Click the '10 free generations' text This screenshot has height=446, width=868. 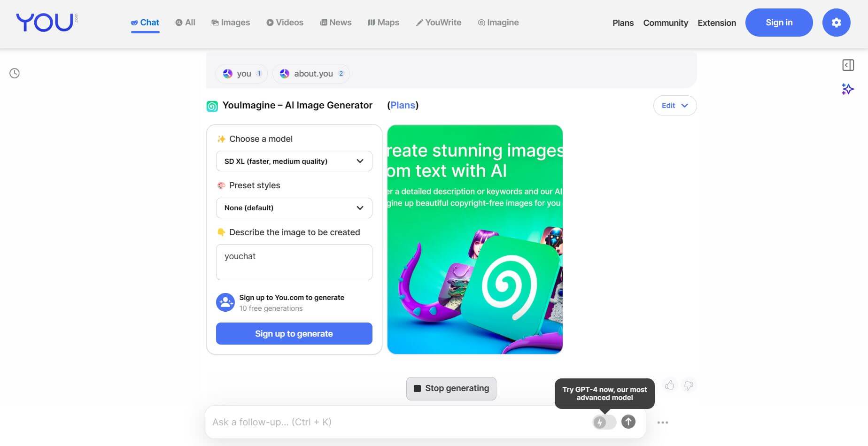tap(271, 308)
